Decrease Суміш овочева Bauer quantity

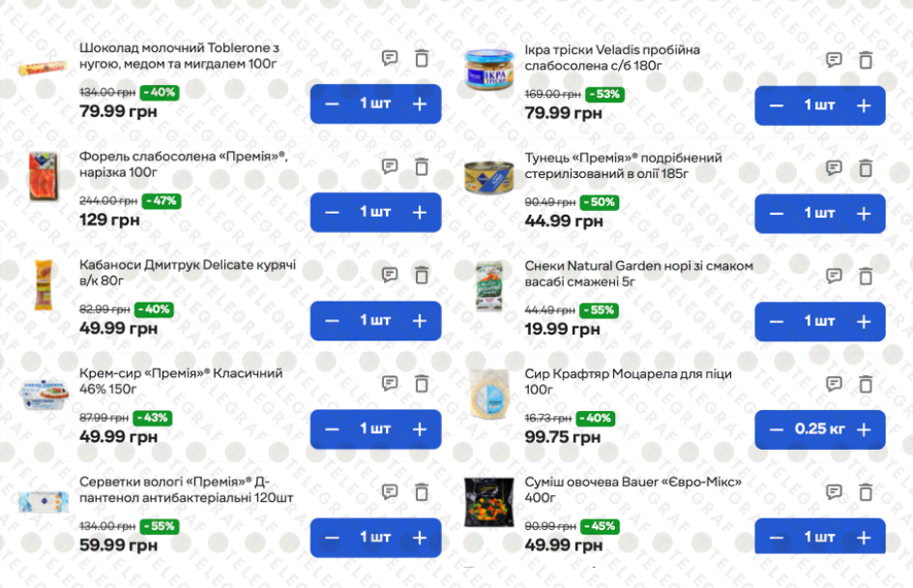click(x=776, y=537)
